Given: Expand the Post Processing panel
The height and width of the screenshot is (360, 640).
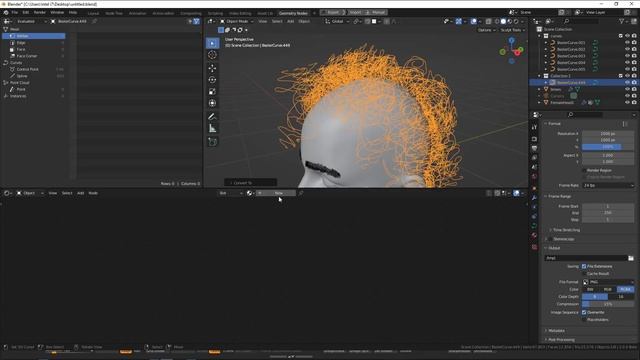Looking at the screenshot, I should (560, 340).
